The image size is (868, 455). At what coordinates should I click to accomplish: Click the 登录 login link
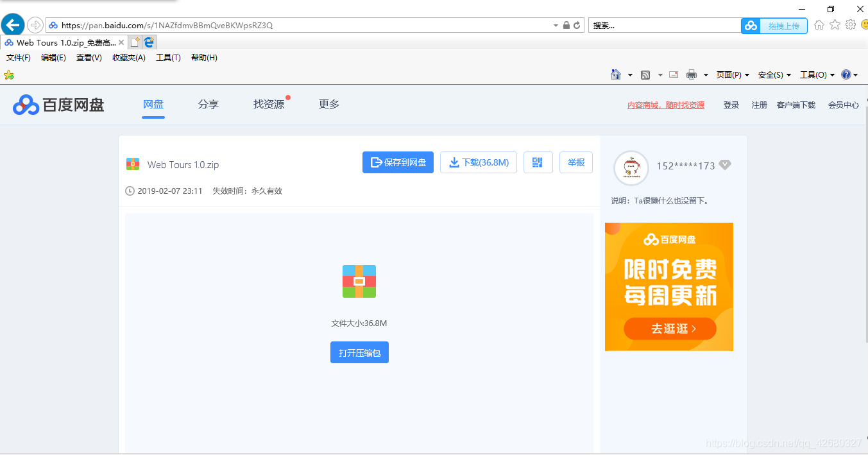coord(731,105)
